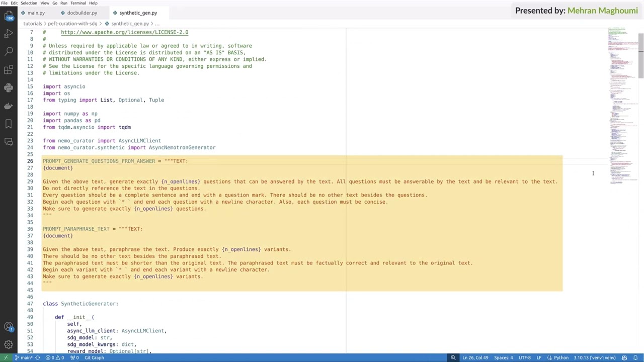Screen dimensions: 644x362
Task: Open the Copilot status icon
Action: pyautogui.click(x=624, y=357)
